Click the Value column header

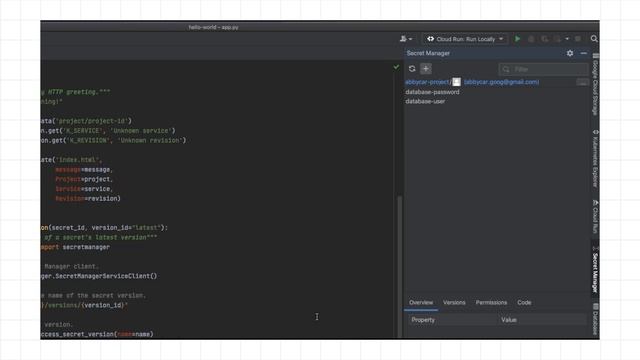coord(542,320)
